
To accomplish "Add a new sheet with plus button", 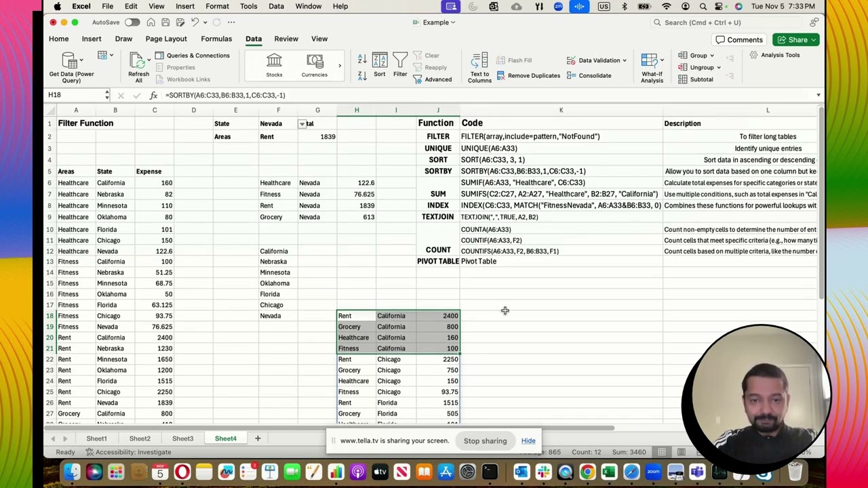I will (258, 439).
